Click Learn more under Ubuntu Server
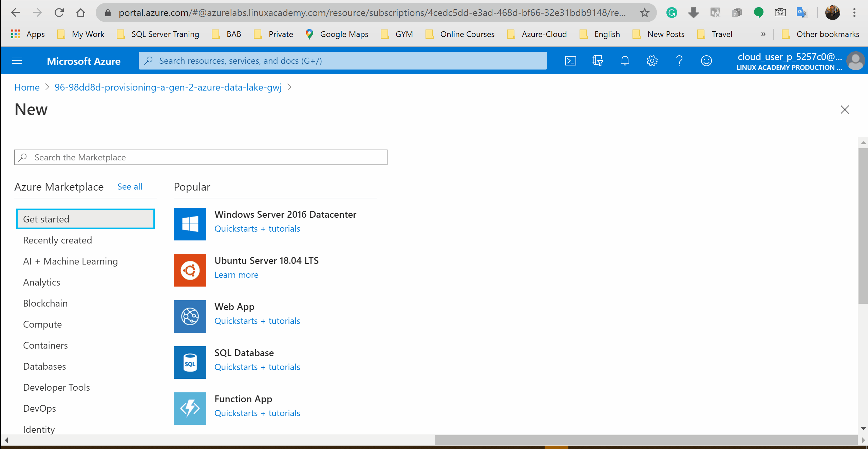Screen dimensions: 868x449 [x=236, y=275]
